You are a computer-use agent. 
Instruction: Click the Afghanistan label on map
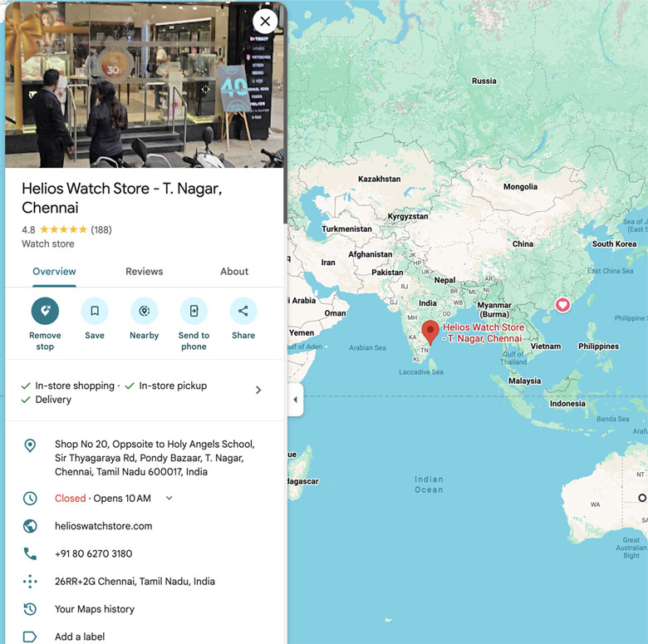pyautogui.click(x=370, y=254)
